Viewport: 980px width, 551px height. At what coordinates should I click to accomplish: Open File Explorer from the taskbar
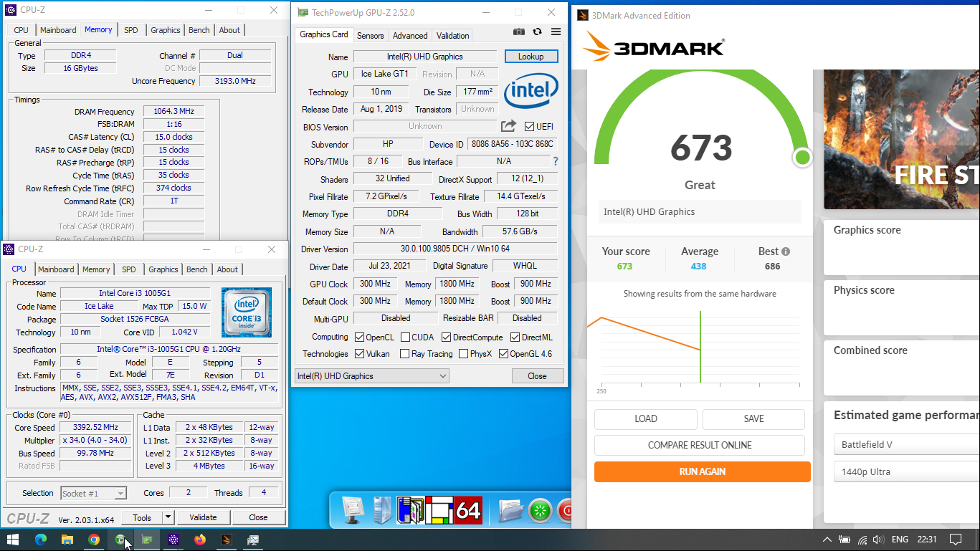67,540
